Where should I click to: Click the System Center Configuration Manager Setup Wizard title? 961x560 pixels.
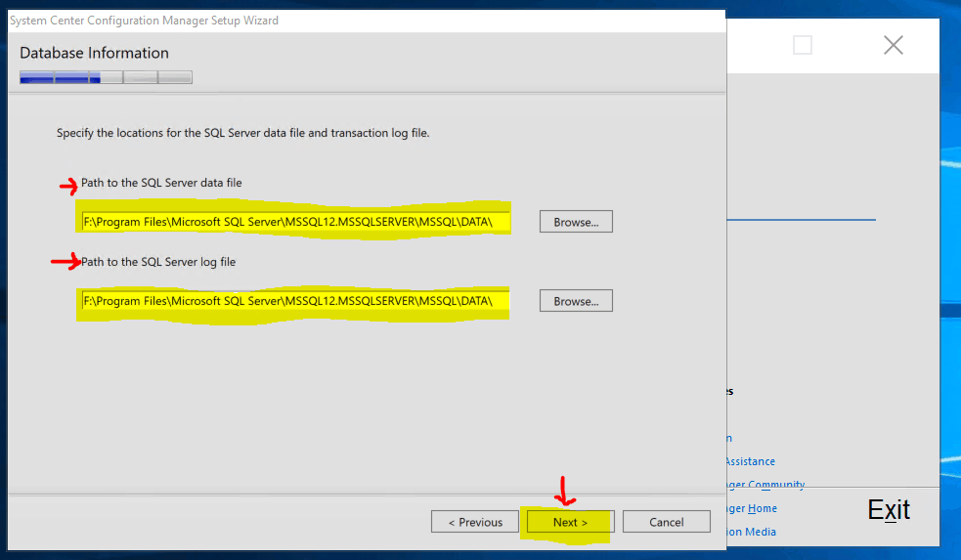click(x=144, y=21)
